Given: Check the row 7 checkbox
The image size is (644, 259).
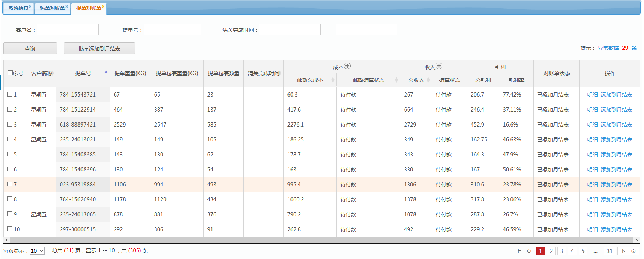Looking at the screenshot, I should point(10,184).
